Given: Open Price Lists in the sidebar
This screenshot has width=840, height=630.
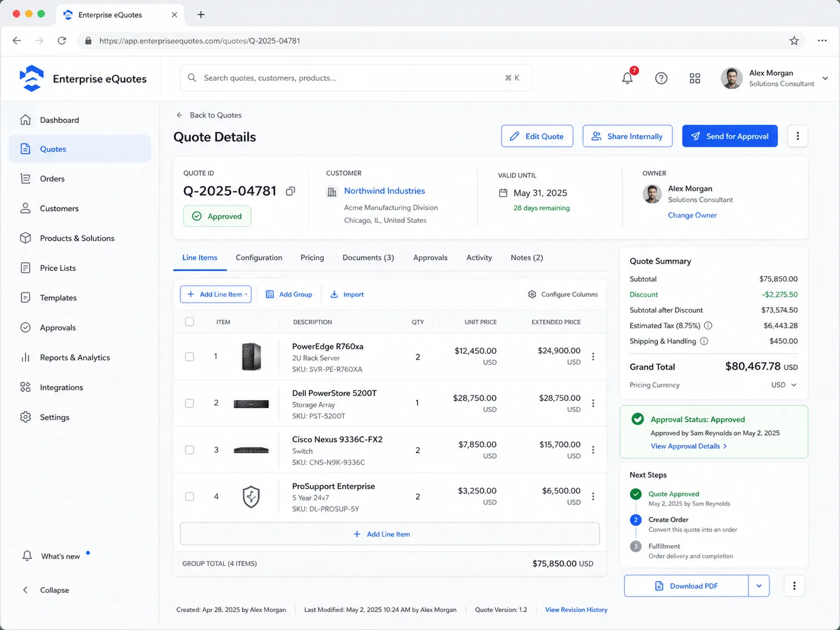Looking at the screenshot, I should [x=80, y=268].
